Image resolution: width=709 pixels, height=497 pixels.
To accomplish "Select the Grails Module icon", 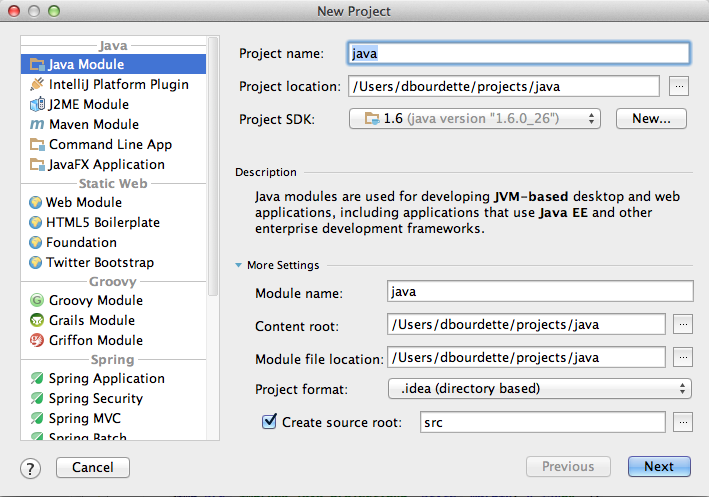I will click(x=37, y=320).
